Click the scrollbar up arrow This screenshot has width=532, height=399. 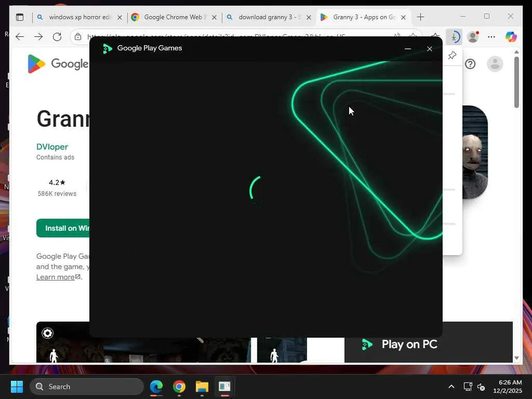click(516, 52)
